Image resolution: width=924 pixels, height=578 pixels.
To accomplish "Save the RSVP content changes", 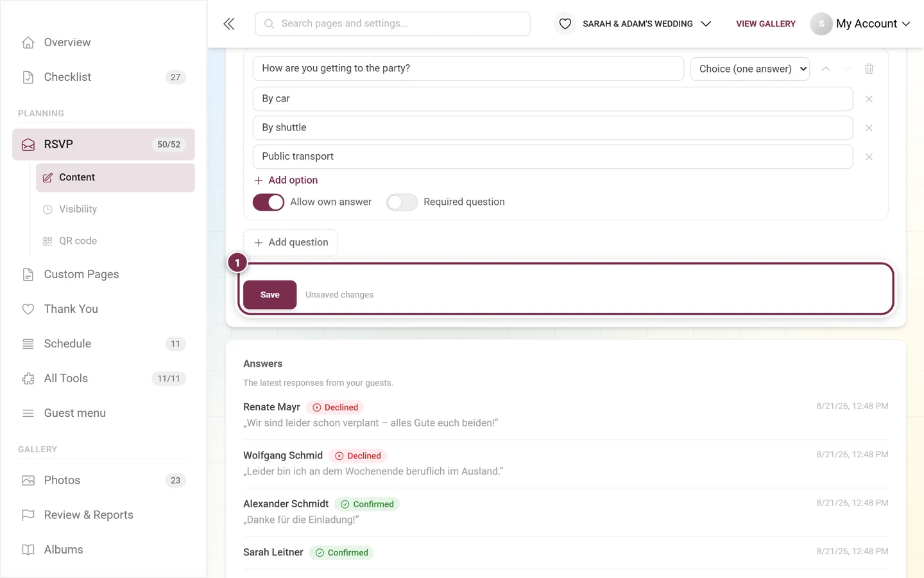I will [270, 295].
